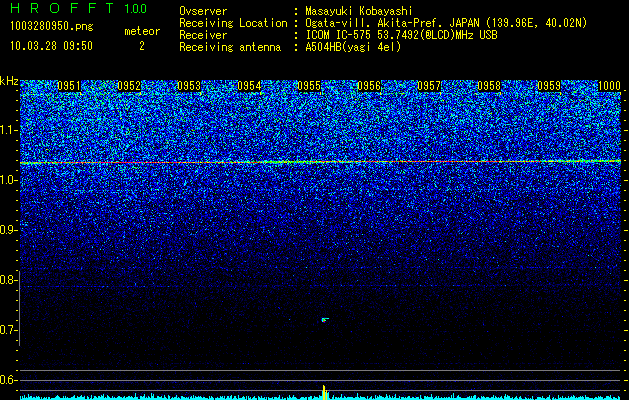The height and width of the screenshot is (400, 629).
Task: Click the Ovserver field label
Action: 203,11
